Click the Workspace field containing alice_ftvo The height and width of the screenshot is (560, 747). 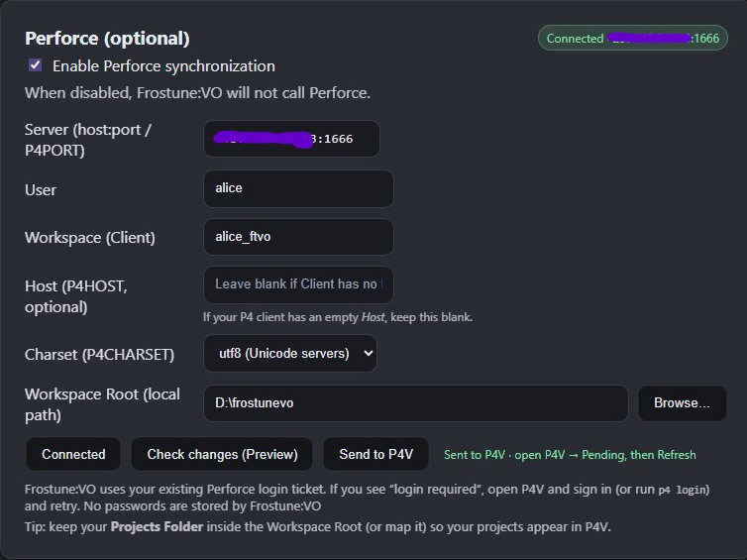[x=297, y=237]
